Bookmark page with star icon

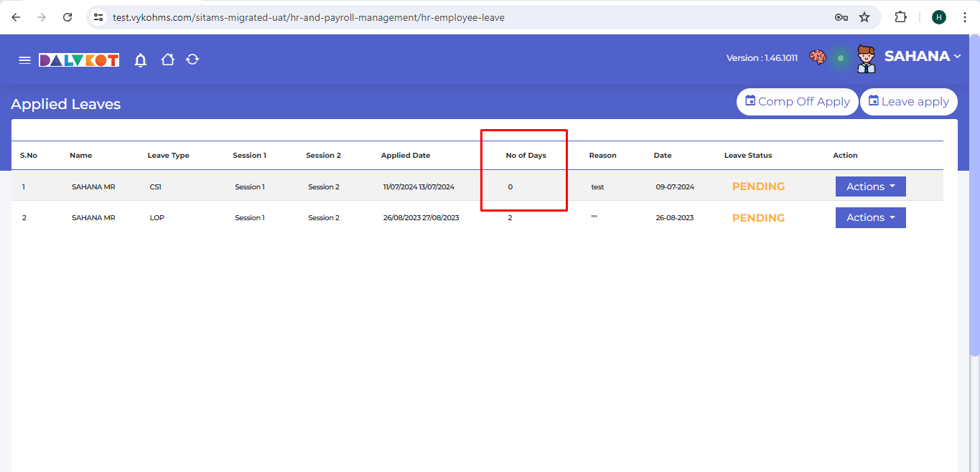pos(864,17)
